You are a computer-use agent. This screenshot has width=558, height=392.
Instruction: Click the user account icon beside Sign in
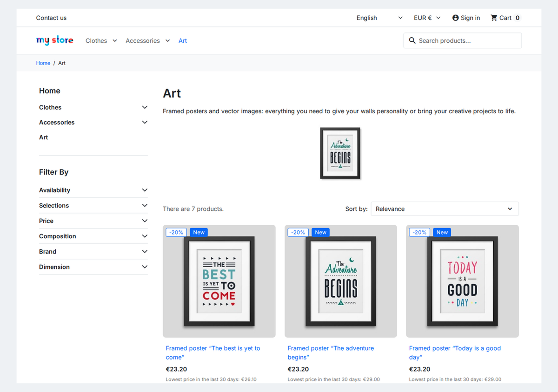[456, 18]
